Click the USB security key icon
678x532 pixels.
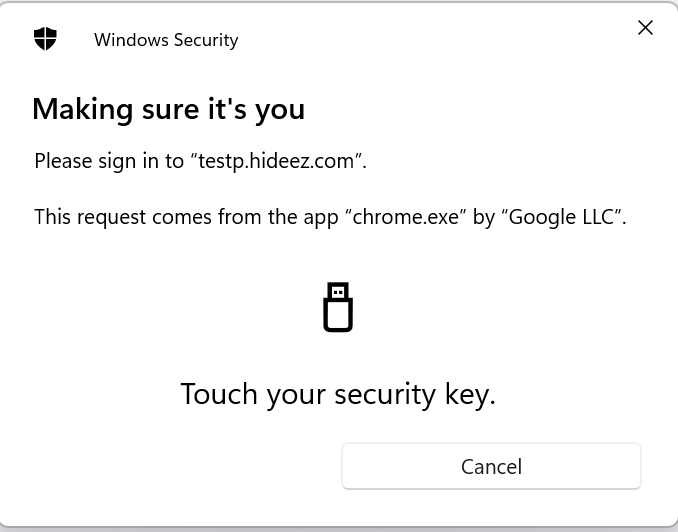(338, 308)
